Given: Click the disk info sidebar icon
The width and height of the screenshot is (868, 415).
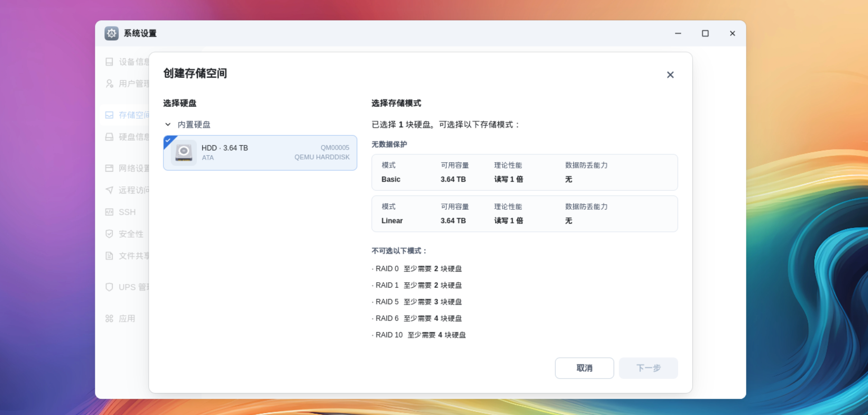Looking at the screenshot, I should click(x=109, y=137).
